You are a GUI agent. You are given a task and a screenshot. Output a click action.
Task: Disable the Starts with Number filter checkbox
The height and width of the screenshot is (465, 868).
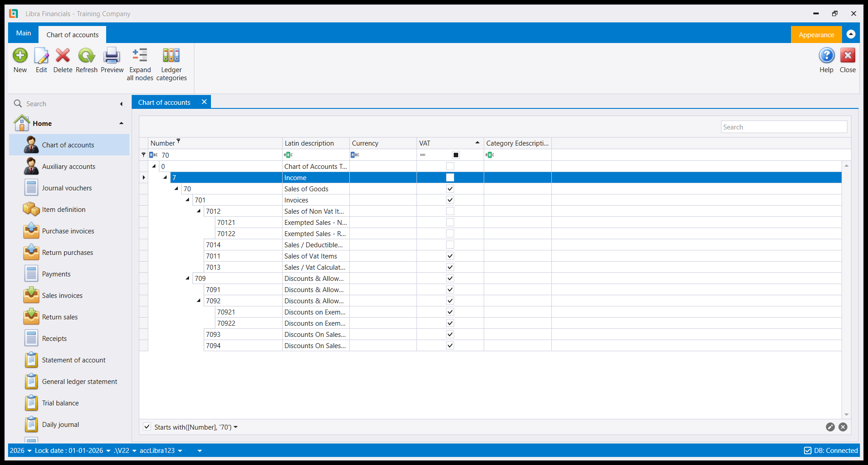coord(147,426)
